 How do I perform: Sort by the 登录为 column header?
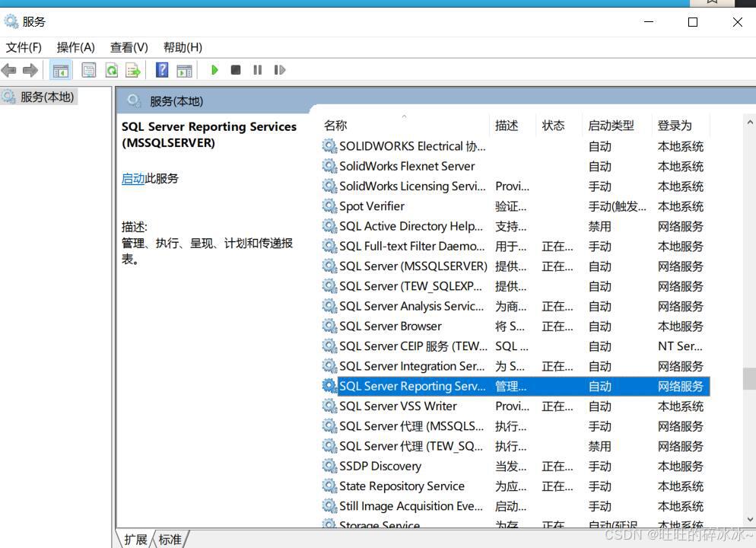coord(675,126)
